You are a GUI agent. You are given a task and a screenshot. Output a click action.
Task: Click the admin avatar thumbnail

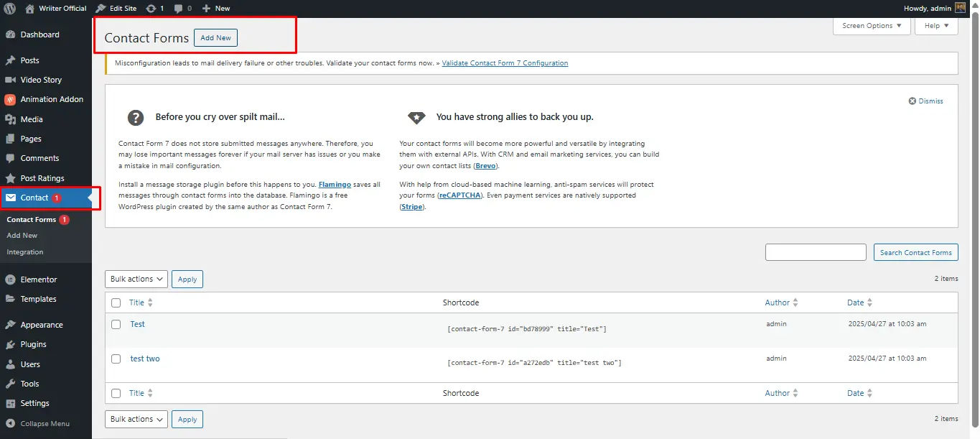[x=960, y=8]
